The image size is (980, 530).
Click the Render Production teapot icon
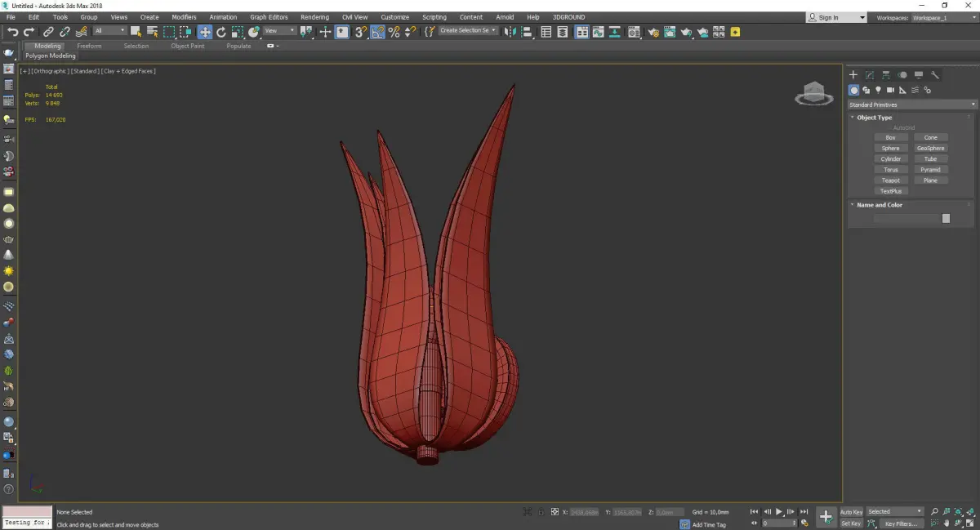click(x=686, y=32)
